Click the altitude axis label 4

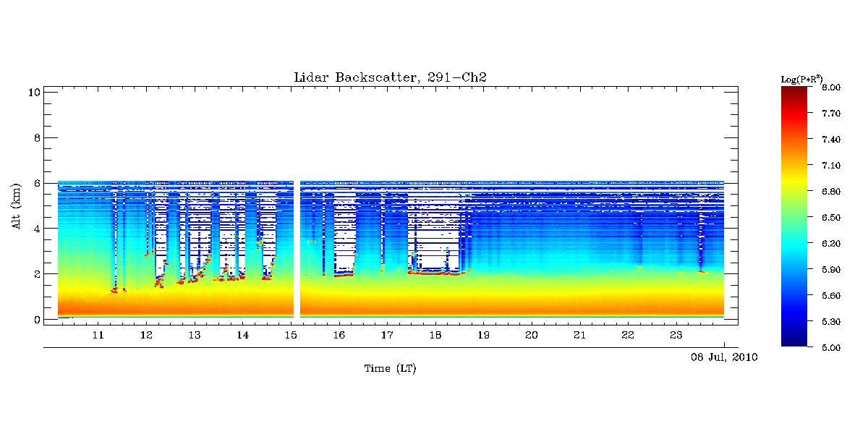35,229
